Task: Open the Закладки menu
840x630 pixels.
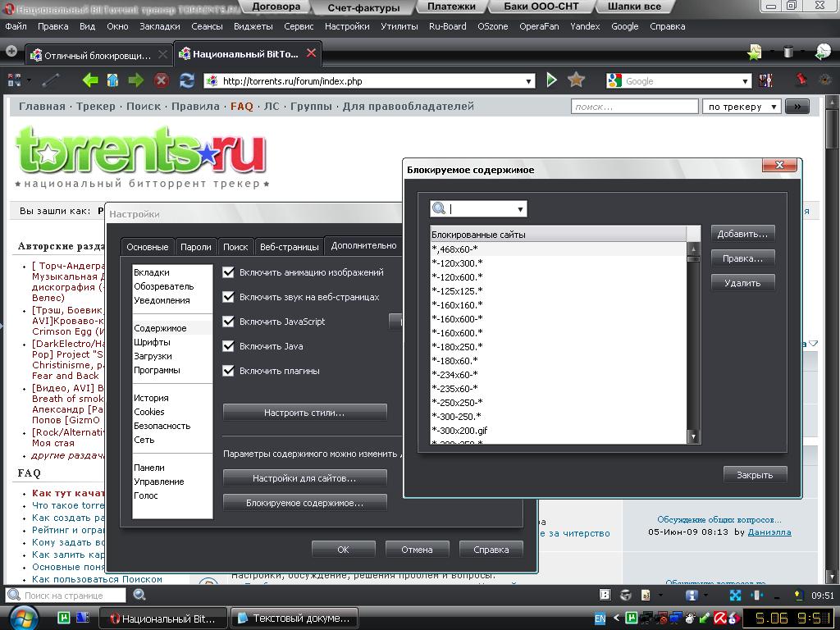Action: pos(160,26)
